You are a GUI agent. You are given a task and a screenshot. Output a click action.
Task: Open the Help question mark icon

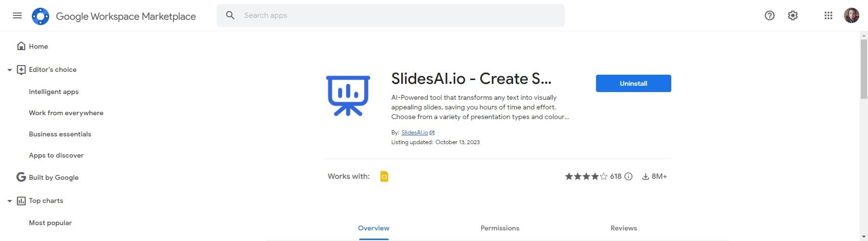pos(770,15)
